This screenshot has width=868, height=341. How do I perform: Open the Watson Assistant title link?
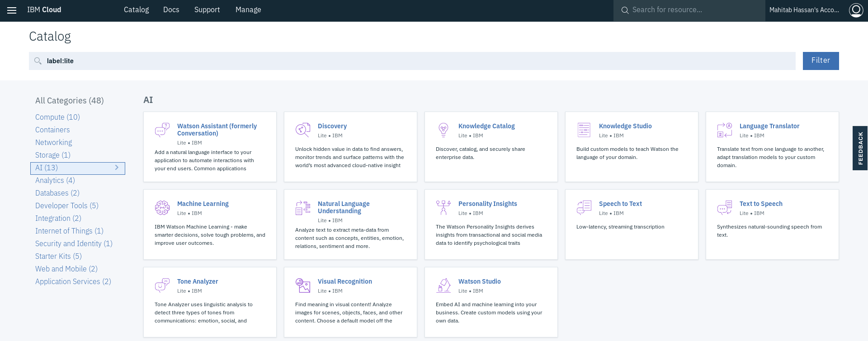coord(217,130)
